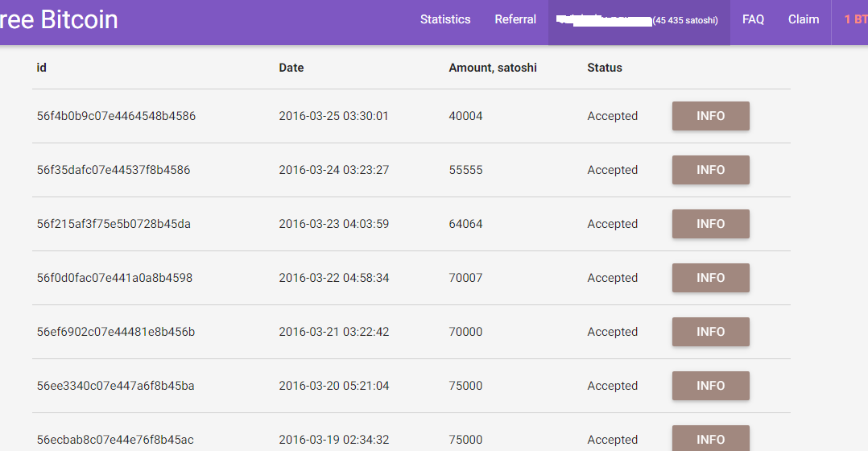Click the orange 1 BT link

(855, 19)
